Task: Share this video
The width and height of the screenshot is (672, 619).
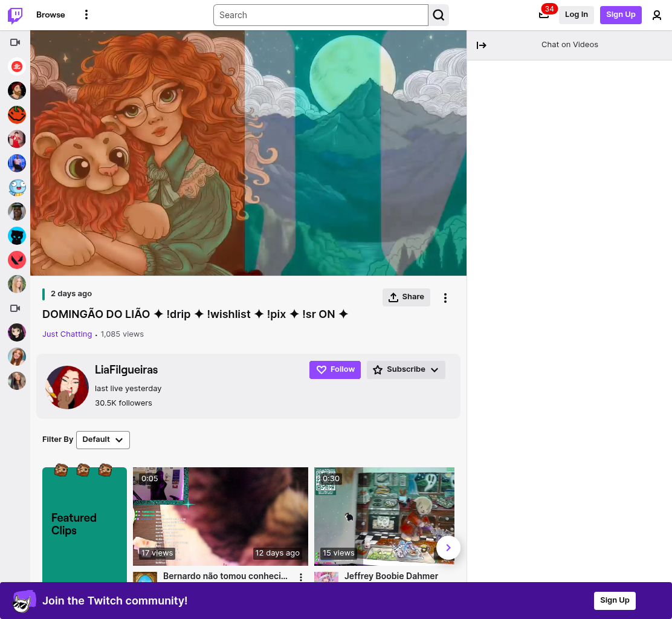Action: pos(406,297)
